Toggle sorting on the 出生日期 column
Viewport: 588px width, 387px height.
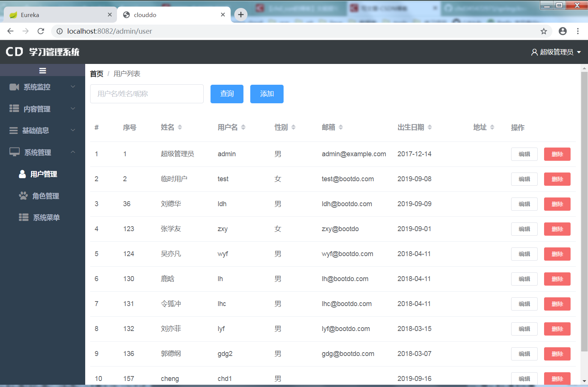click(x=430, y=127)
